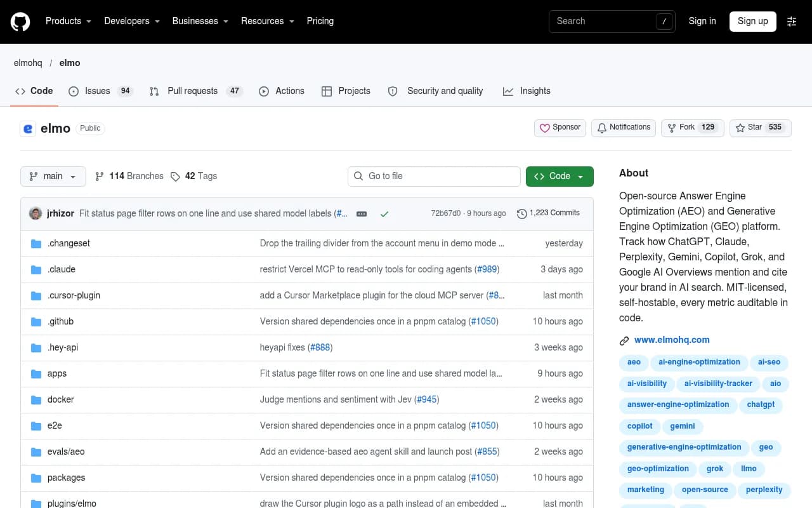Image resolution: width=812 pixels, height=508 pixels.
Task: Open the 1,223 Commits history
Action: (x=548, y=213)
